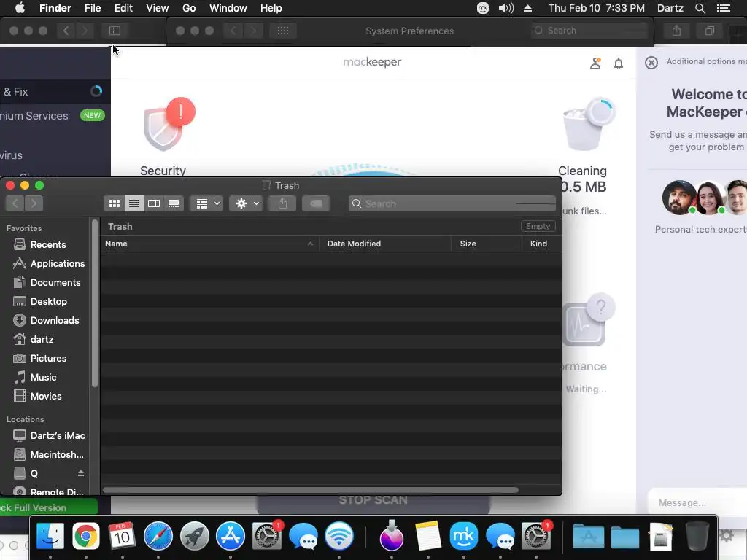The image size is (747, 560).
Task: Open MacKeeper notifications bell
Action: point(619,64)
